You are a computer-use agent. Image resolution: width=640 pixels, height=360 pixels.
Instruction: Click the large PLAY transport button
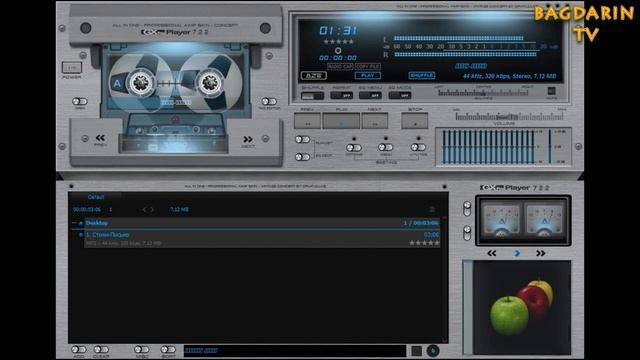point(341,121)
